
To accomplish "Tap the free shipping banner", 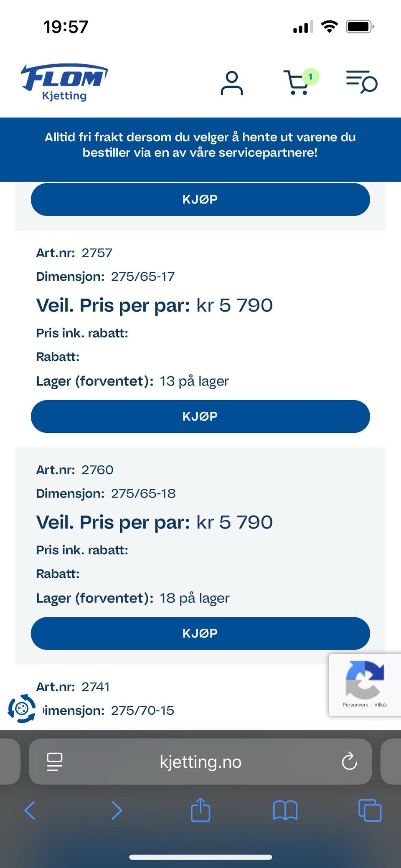I will tap(200, 145).
